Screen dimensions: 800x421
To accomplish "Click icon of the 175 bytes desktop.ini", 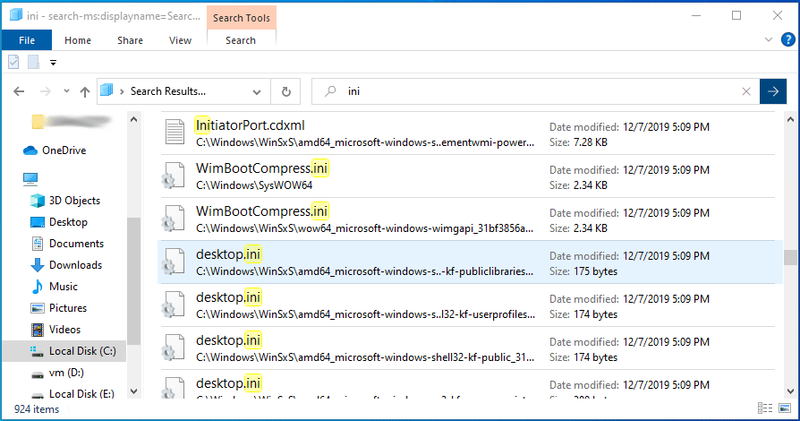I will tap(173, 261).
